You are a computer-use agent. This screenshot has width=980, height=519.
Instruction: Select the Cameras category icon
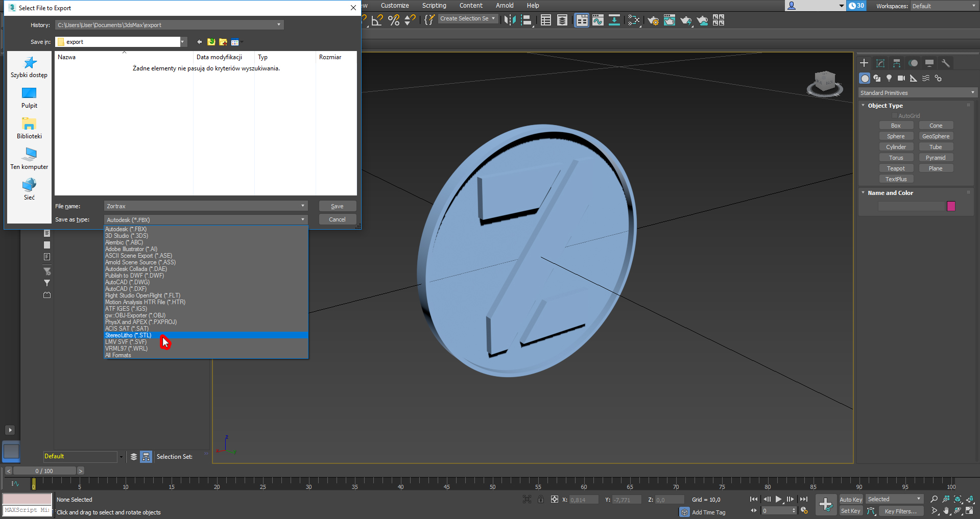coord(901,78)
